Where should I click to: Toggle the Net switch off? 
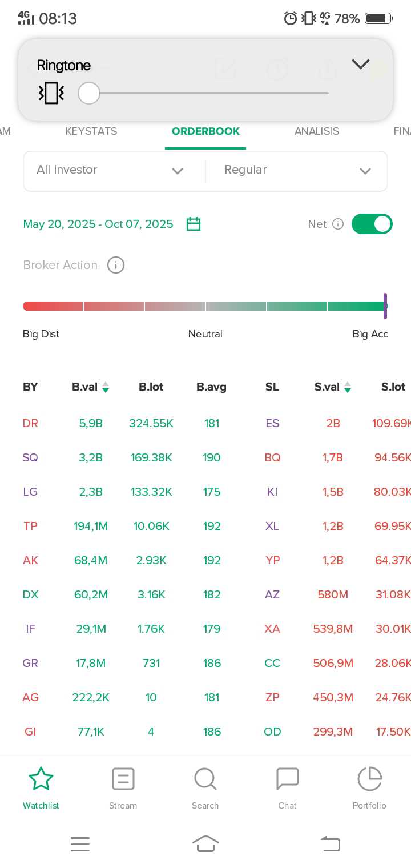click(x=372, y=224)
